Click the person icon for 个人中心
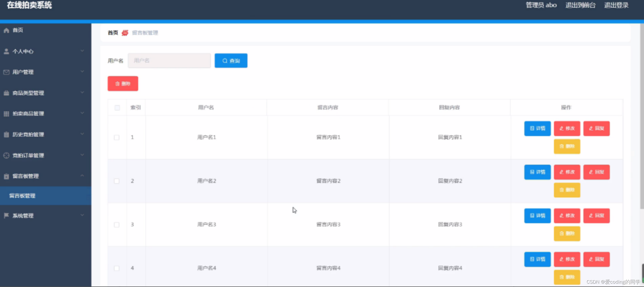 (x=6, y=51)
